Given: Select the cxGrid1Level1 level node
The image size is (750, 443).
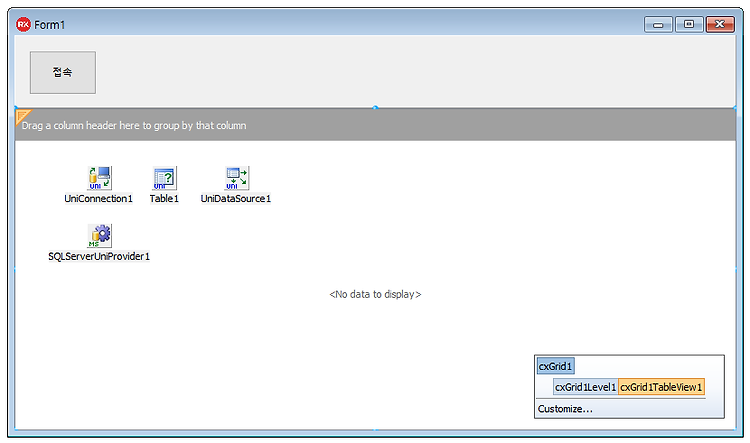Looking at the screenshot, I should pyautogui.click(x=585, y=387).
